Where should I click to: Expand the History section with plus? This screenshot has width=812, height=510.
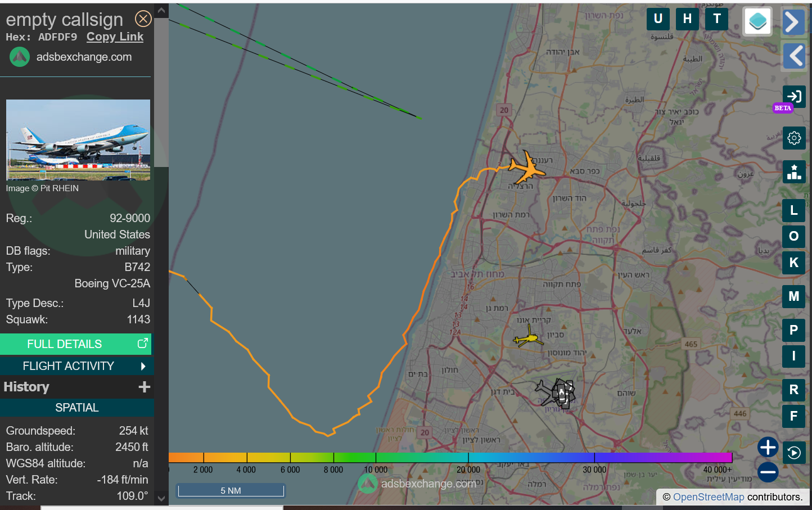(145, 387)
